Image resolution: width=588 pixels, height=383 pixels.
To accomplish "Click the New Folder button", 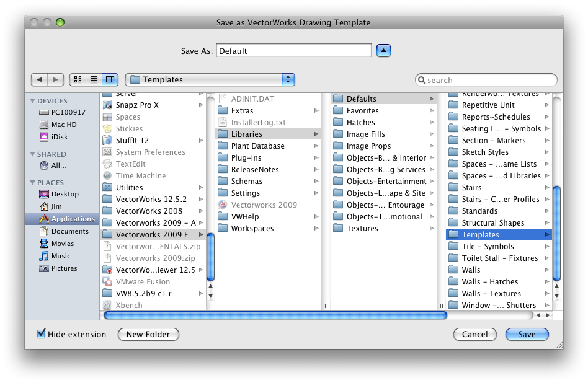I will pos(148,335).
